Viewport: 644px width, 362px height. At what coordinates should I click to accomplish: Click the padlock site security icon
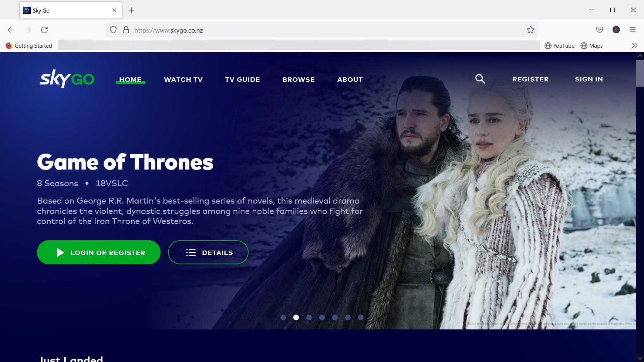pyautogui.click(x=126, y=30)
